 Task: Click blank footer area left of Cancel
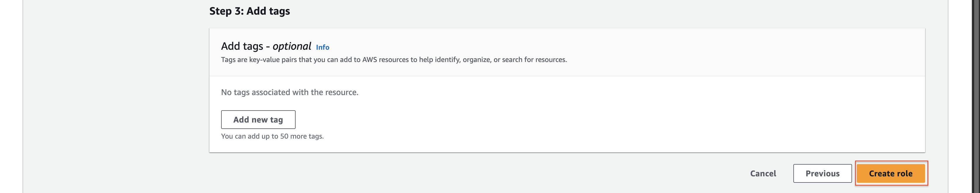(x=457, y=173)
